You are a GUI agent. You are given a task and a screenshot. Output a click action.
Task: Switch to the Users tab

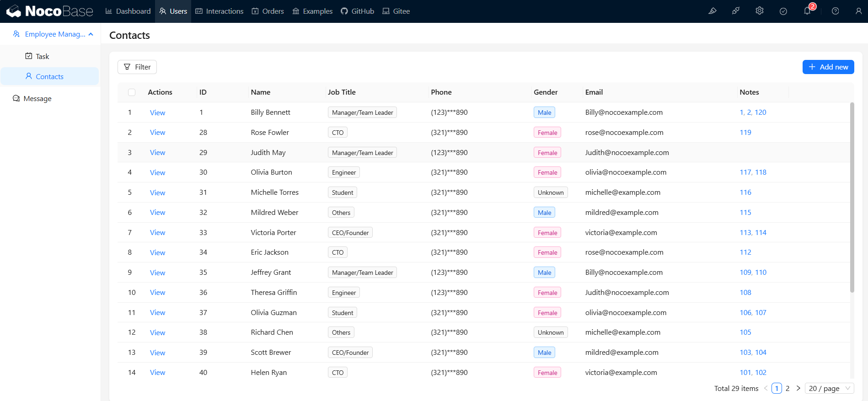click(173, 11)
